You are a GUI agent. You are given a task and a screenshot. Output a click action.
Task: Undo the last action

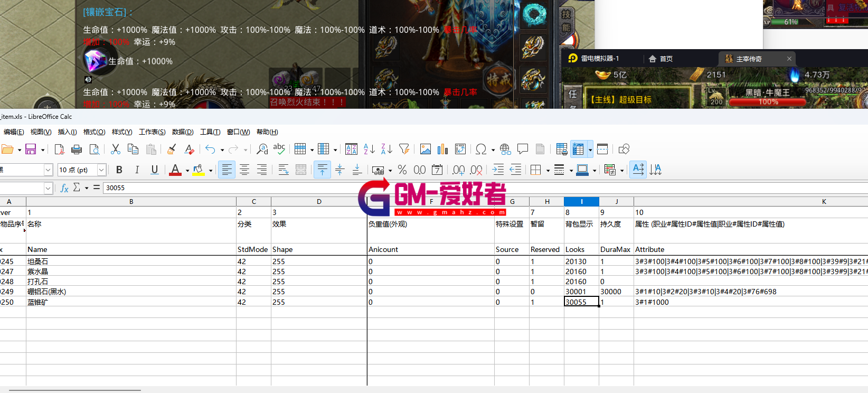210,149
